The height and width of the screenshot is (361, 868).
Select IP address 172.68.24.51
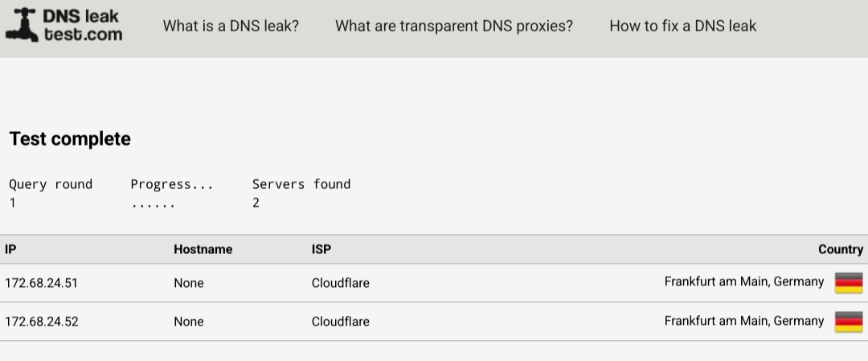click(42, 283)
